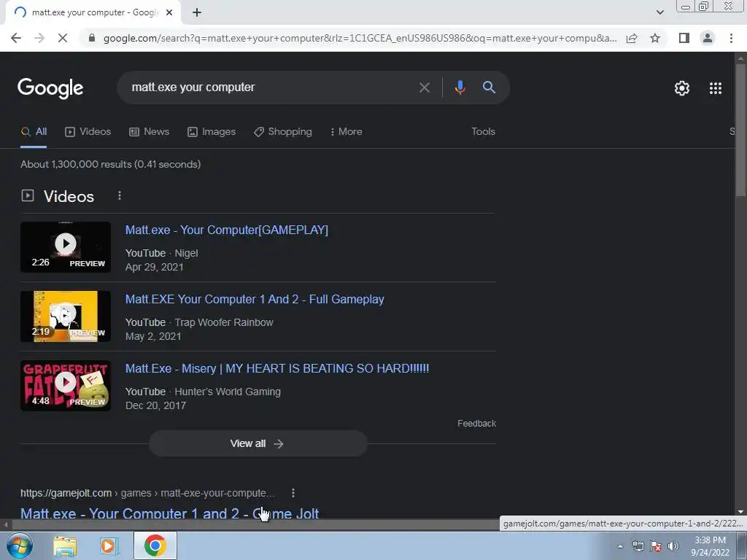Open the taskbar clock and date
This screenshot has width=747, height=560.
tap(710, 546)
